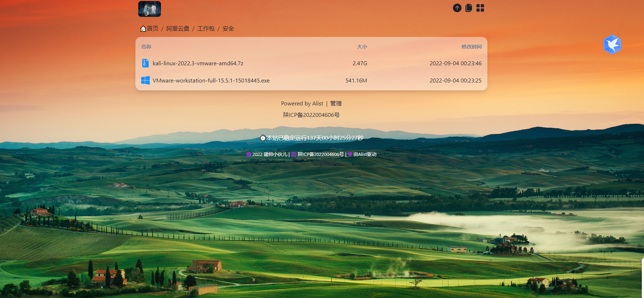This screenshot has height=298, width=644.
Task: Open 阿里云盘 breadcrumb folder
Action: click(x=178, y=28)
